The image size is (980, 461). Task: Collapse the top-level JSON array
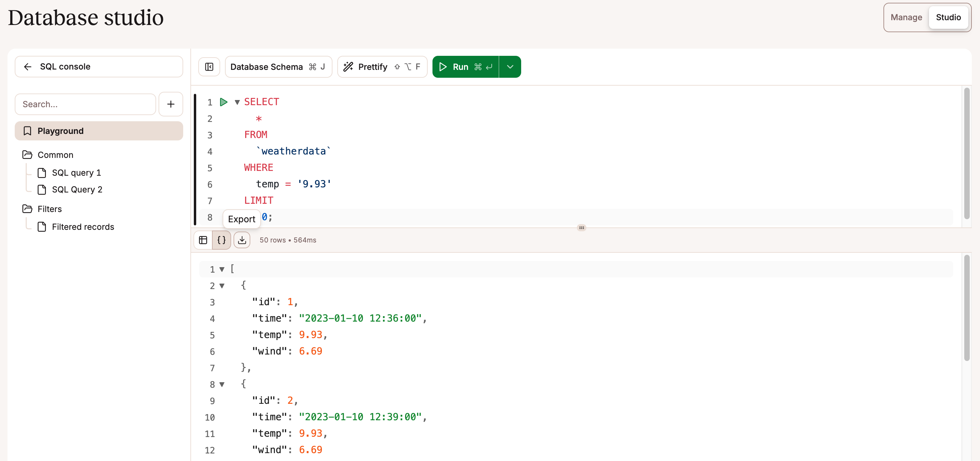222,269
